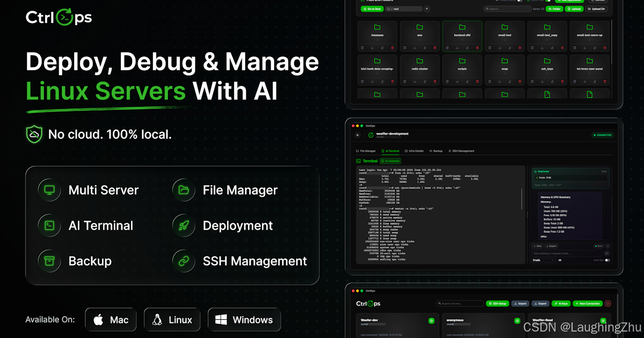644x338 pixels.
Task: Open the Backup tab
Action: 436,151
